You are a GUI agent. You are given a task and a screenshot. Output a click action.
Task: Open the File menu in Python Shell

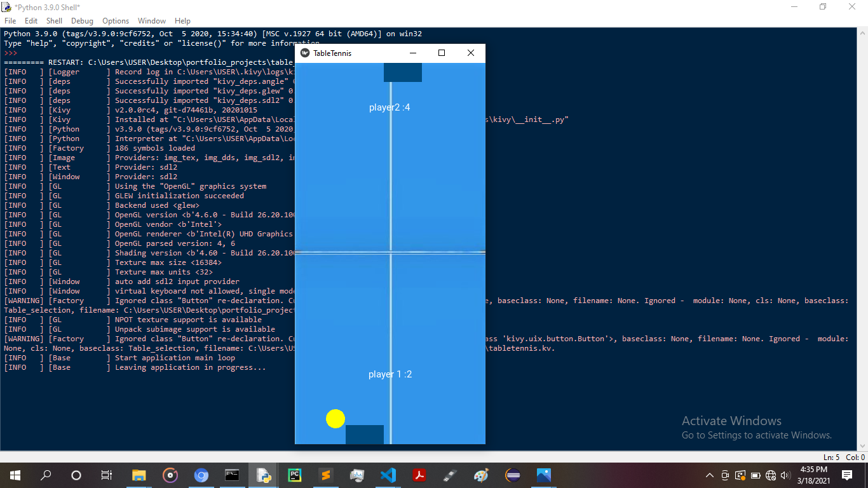pyautogui.click(x=10, y=21)
